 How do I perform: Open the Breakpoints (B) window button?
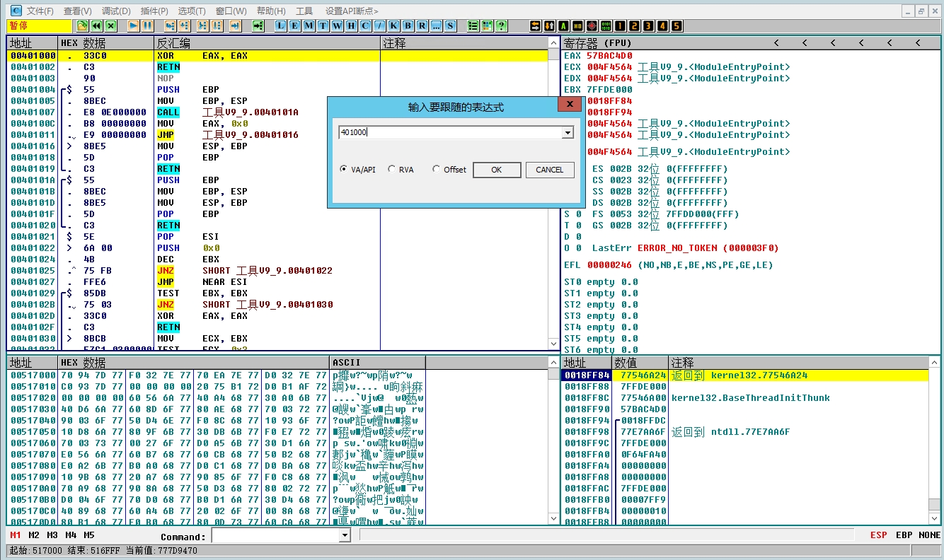pyautogui.click(x=408, y=25)
